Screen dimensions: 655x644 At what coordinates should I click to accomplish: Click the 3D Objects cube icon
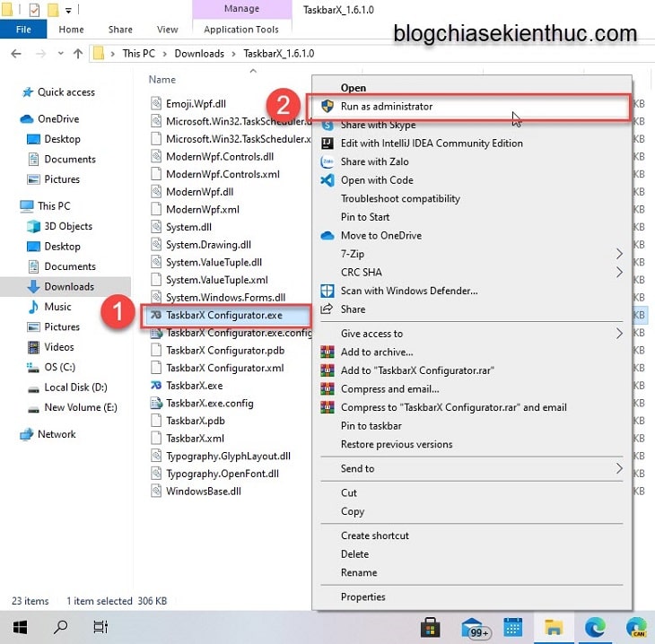33,226
